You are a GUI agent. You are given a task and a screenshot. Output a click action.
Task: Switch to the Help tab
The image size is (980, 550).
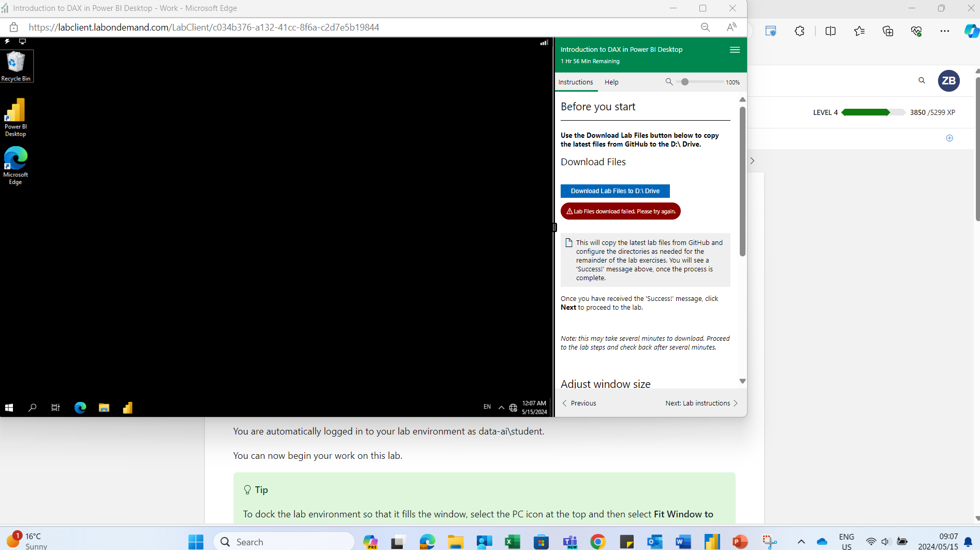click(611, 82)
